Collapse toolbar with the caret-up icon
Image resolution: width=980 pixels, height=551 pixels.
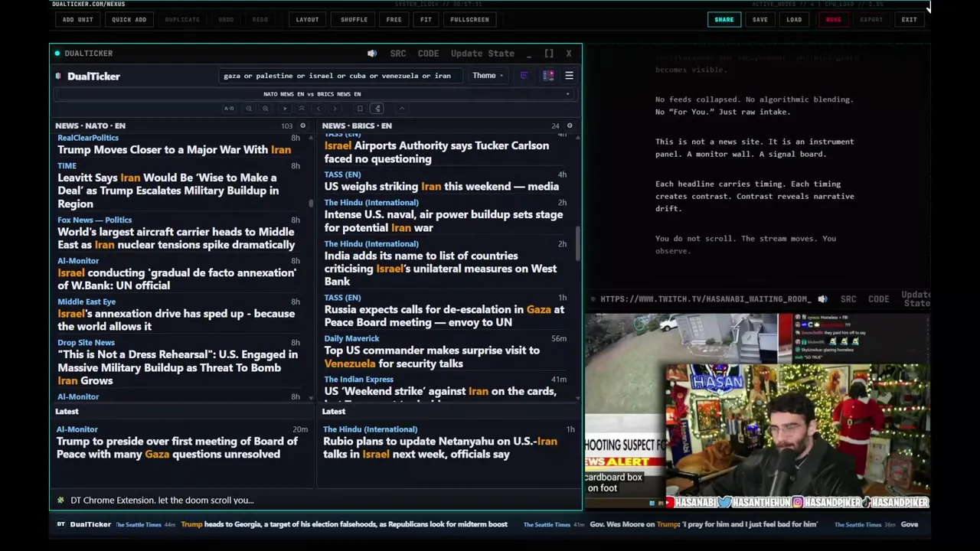click(x=401, y=109)
